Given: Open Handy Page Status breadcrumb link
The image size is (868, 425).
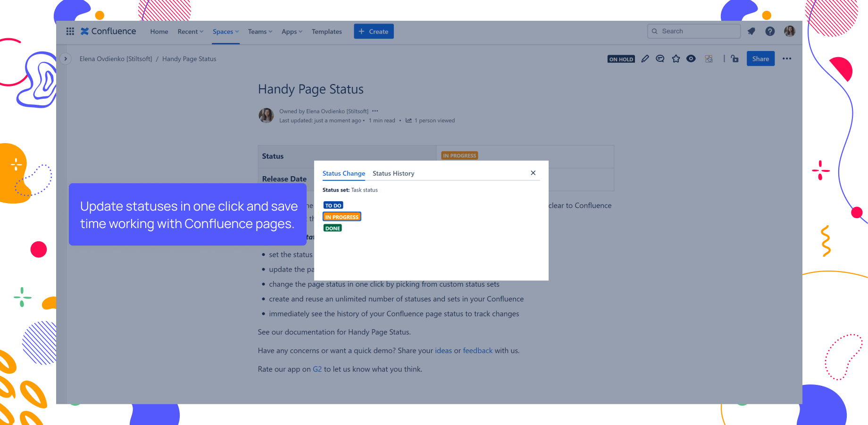Looking at the screenshot, I should pos(189,59).
